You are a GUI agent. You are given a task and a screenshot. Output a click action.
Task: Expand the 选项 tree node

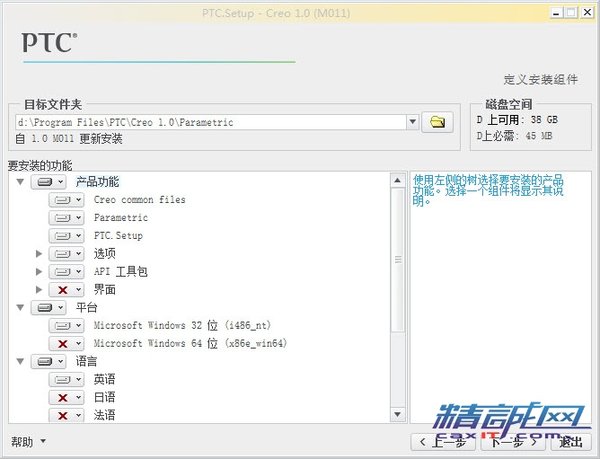pyautogui.click(x=38, y=254)
